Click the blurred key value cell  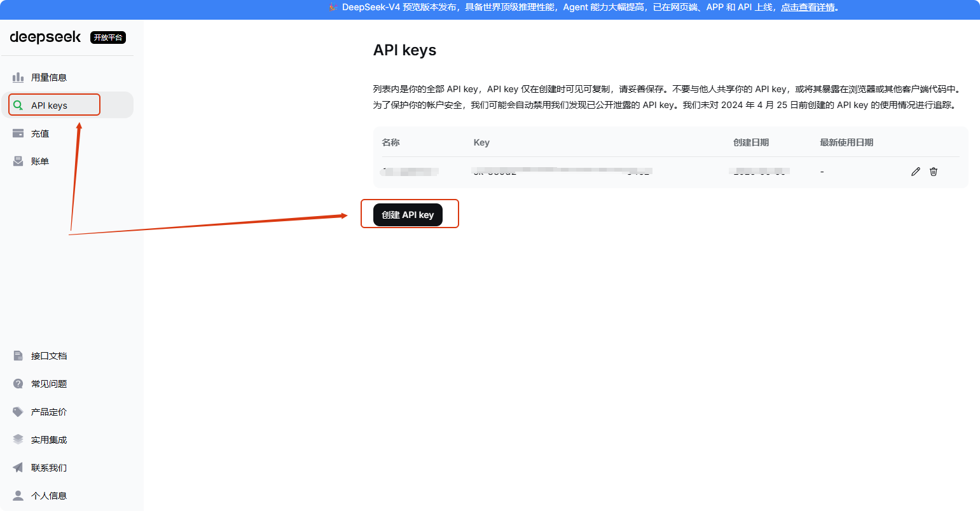pos(562,172)
